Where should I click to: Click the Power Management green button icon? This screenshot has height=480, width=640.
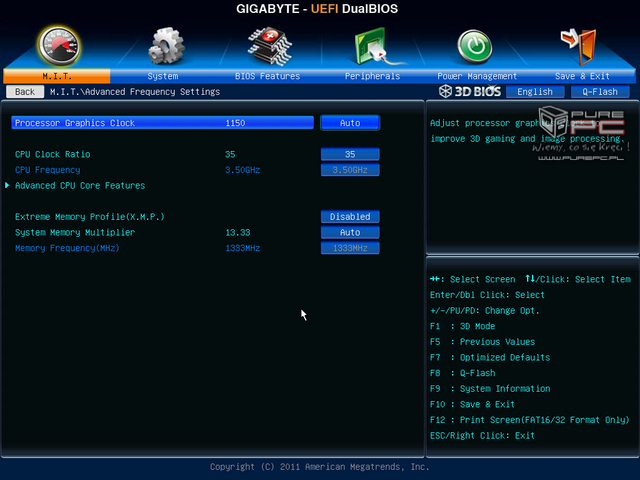475,47
